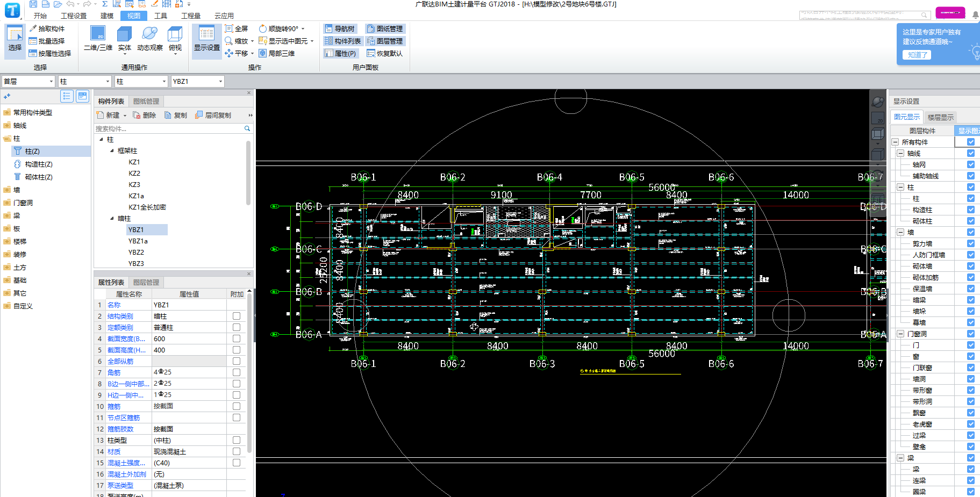Viewport: 980px width, 497px height.
Task: Switch to 楼层显示 tab
Action: click(x=941, y=117)
